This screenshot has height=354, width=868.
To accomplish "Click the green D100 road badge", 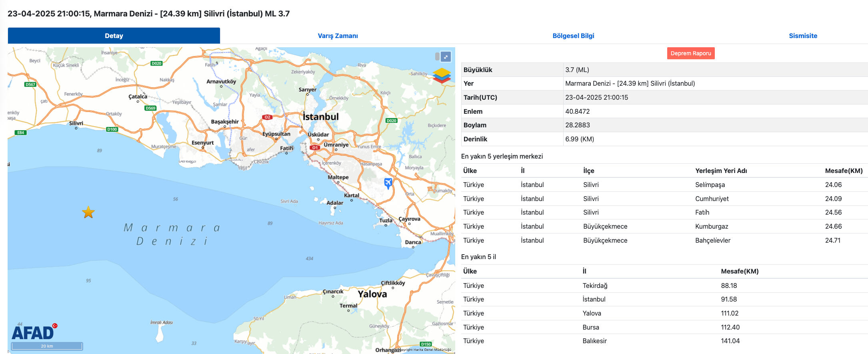I will [112, 129].
